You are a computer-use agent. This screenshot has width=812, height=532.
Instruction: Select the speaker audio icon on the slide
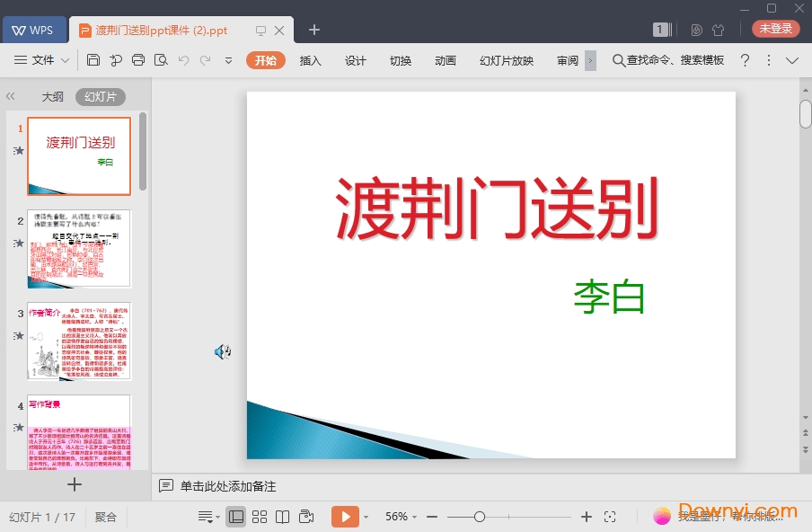click(x=223, y=351)
